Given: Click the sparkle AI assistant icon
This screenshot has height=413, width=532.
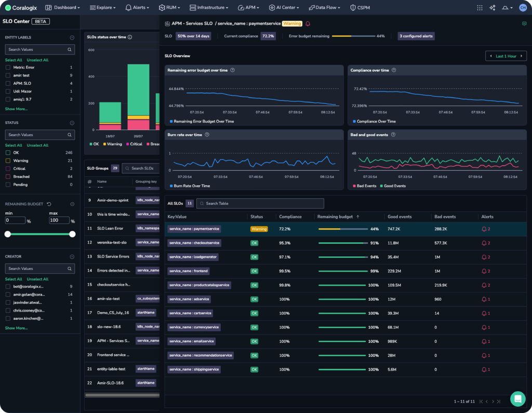Looking at the screenshot, I should 493,7.
